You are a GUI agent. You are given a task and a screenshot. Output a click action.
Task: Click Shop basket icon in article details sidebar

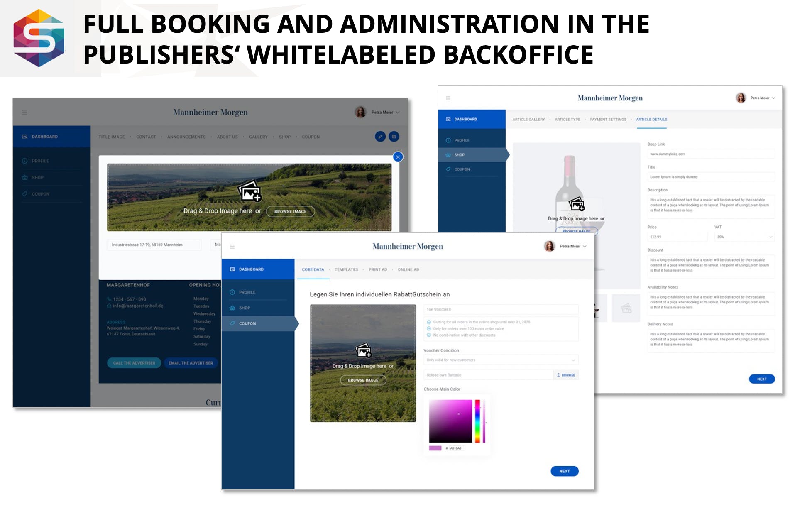[x=448, y=155]
